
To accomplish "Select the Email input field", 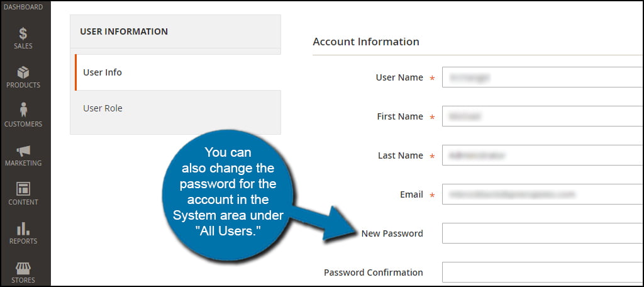I will point(542,194).
